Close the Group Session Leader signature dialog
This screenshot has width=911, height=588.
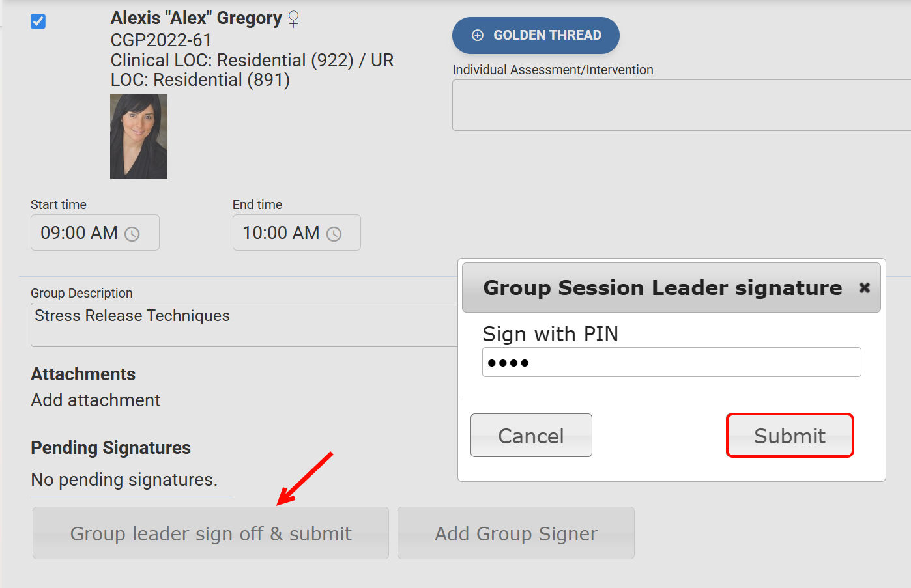click(864, 287)
